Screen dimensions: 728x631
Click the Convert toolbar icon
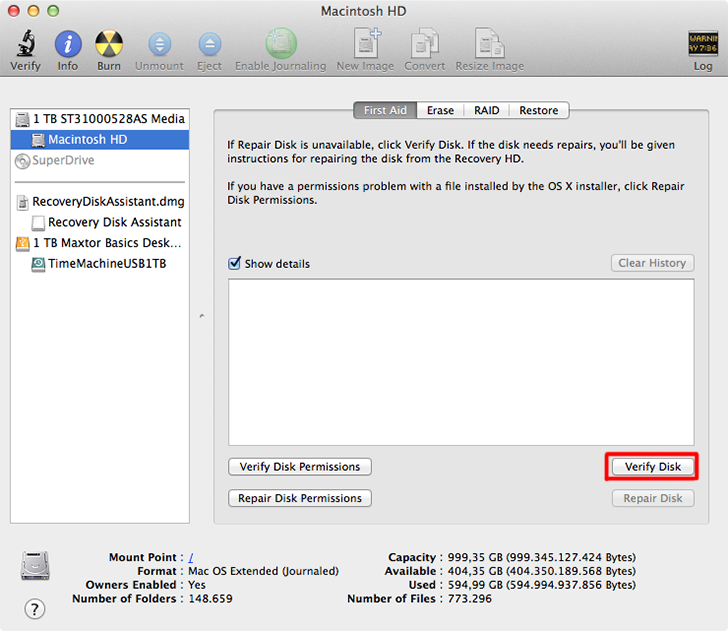pos(424,44)
